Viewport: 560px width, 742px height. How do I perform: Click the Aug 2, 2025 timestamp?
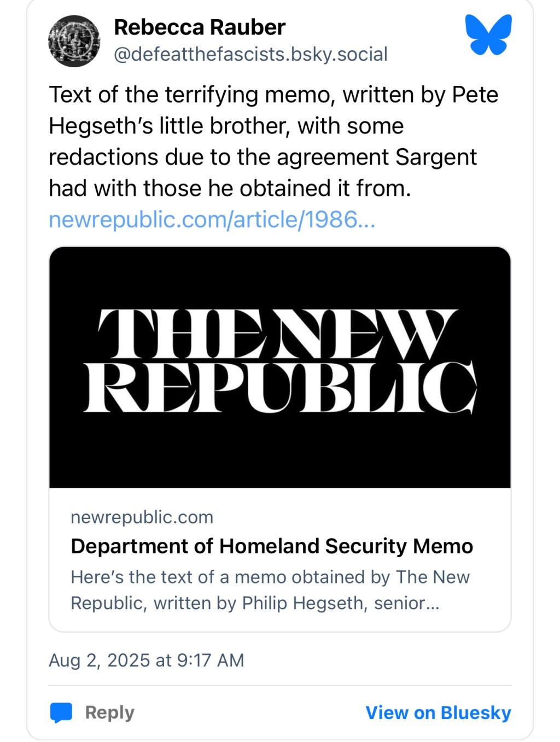(146, 660)
